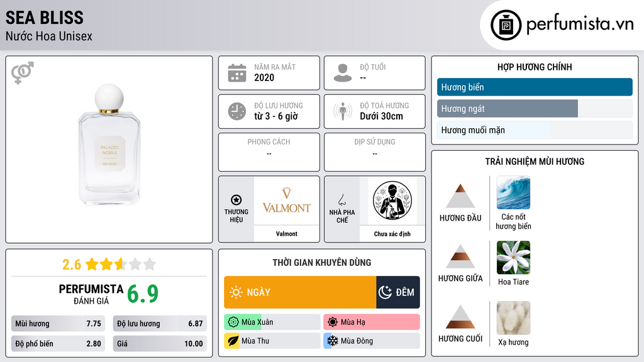Select the Hương muối mặn accord bar
Screen dimensions: 644x362
coord(535,130)
